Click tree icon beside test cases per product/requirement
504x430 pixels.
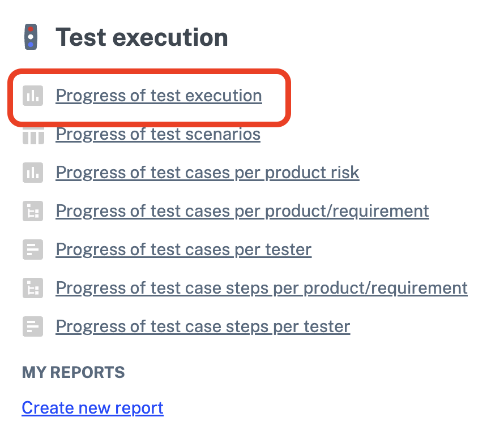[33, 211]
